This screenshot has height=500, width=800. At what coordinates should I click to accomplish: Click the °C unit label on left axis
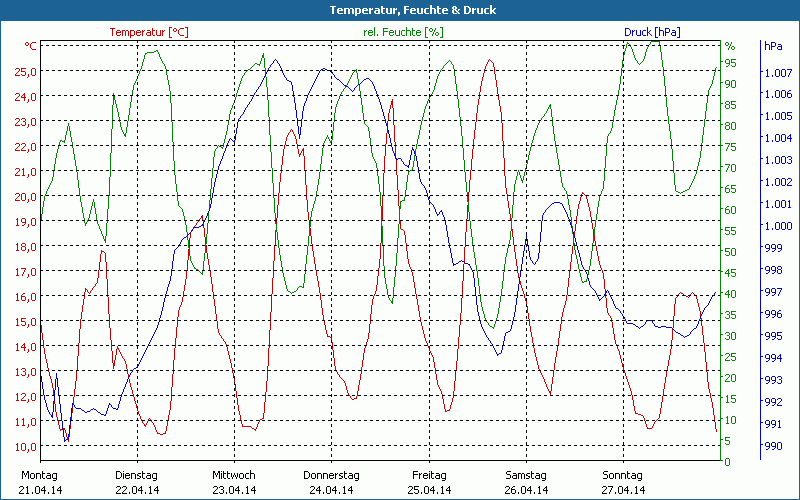31,46
